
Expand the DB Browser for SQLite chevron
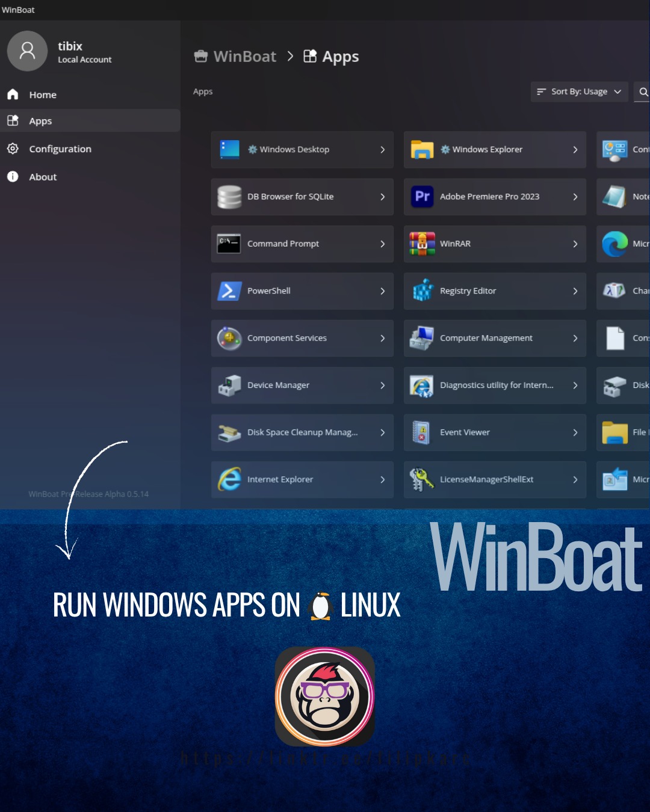point(383,197)
